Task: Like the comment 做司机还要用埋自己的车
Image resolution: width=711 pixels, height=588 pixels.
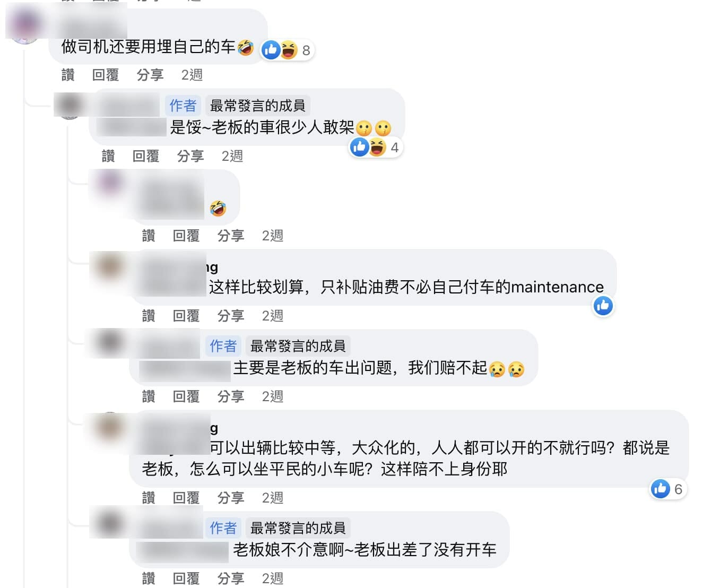Action: [68, 75]
